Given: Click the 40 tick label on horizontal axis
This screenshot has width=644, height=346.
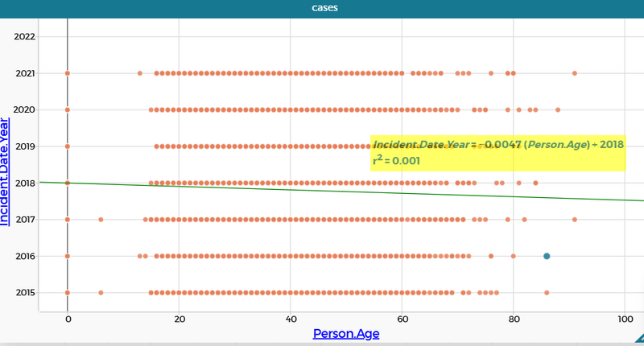Looking at the screenshot, I should coord(291,317).
